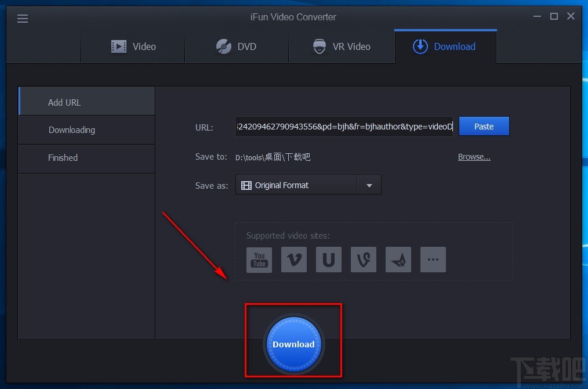Click the VR headset icon
This screenshot has width=588, height=389.
[320, 46]
